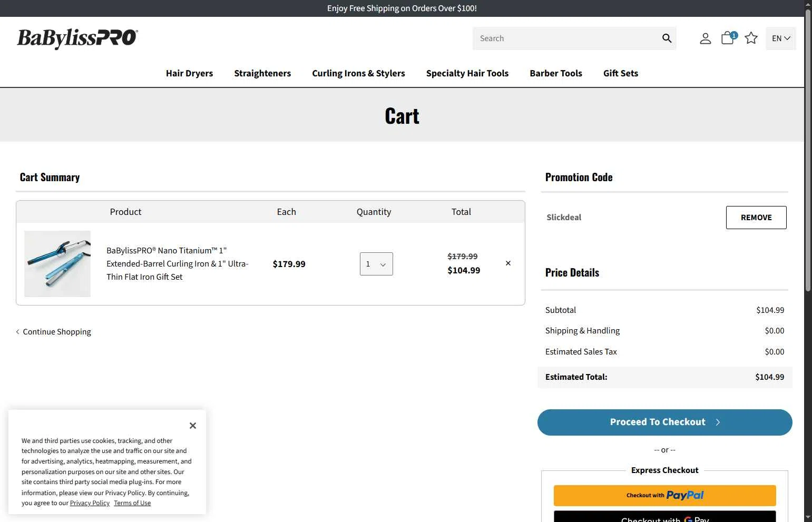Open the Hair Dryers menu
The image size is (812, 522).
click(189, 73)
